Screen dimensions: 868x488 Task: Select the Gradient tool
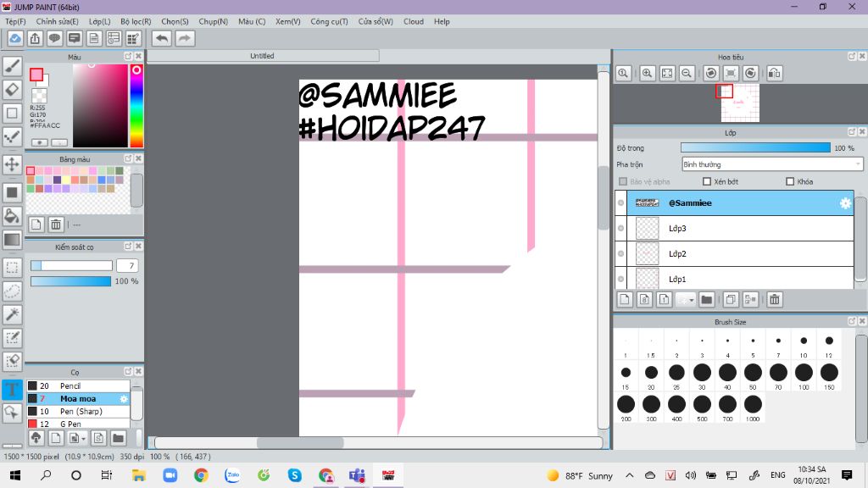tap(12, 240)
